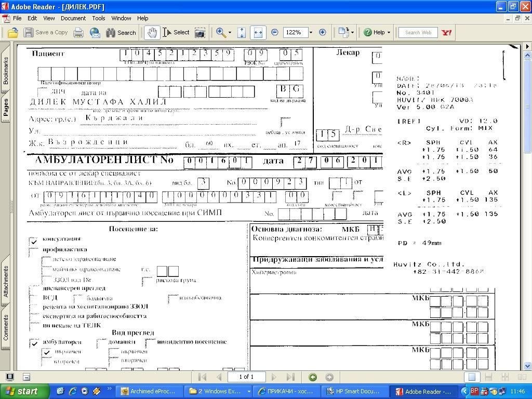Click the Yahoo search icon
Viewport: 532px width, 399px height.
click(446, 32)
